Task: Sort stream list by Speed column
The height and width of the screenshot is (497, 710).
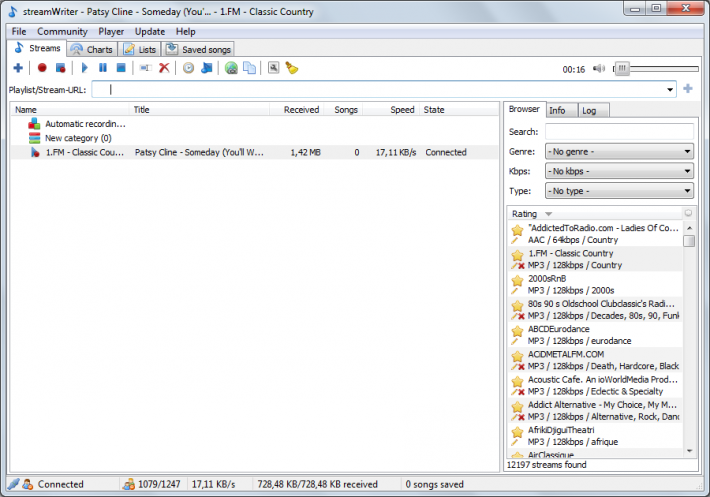Action: click(391, 110)
